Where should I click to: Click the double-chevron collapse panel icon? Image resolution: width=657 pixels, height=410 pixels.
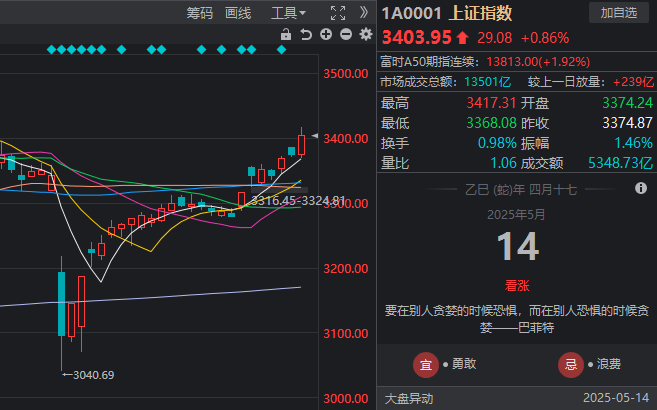(364, 13)
